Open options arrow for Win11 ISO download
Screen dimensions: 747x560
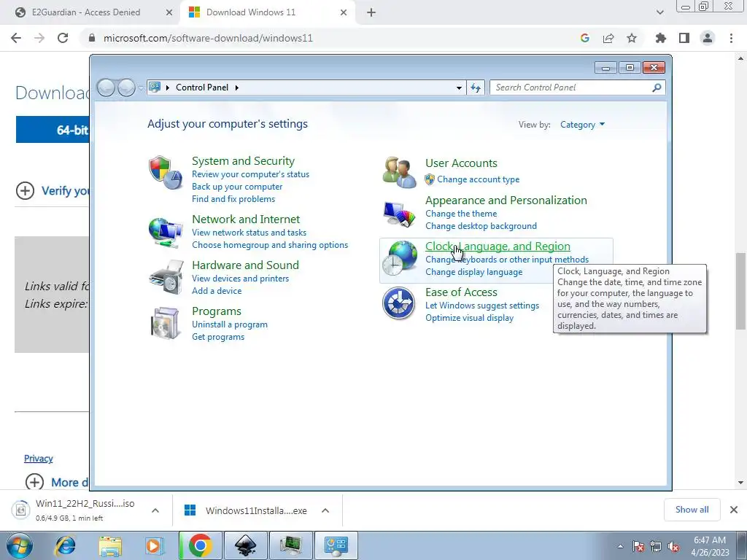(x=155, y=510)
